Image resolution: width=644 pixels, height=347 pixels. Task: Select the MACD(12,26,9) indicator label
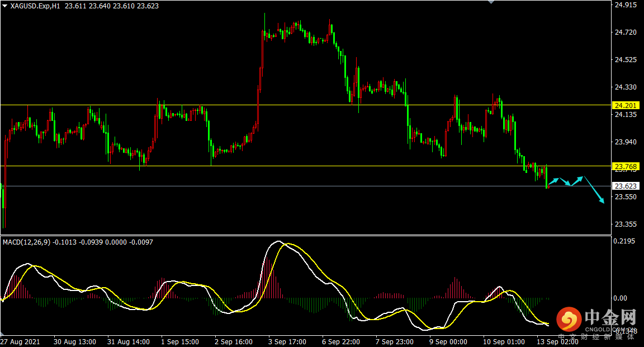[x=27, y=242]
